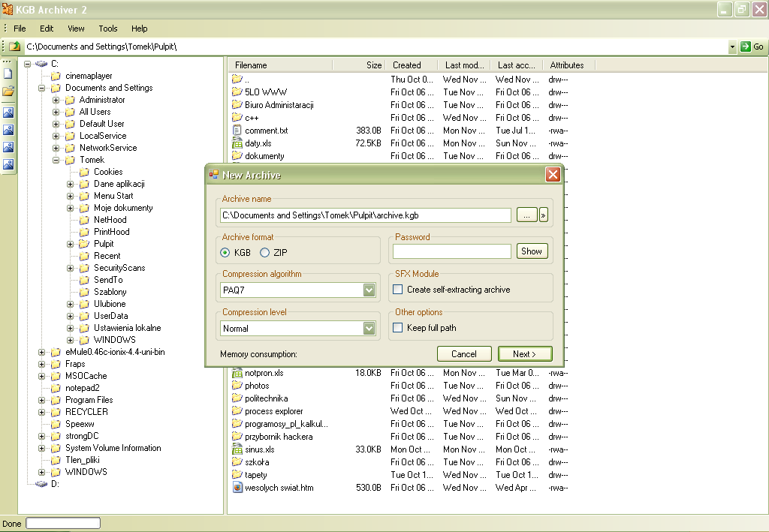Select 'Ustawienia lokalne' in the folder tree
Image resolution: width=769 pixels, height=532 pixels.
[x=128, y=328]
